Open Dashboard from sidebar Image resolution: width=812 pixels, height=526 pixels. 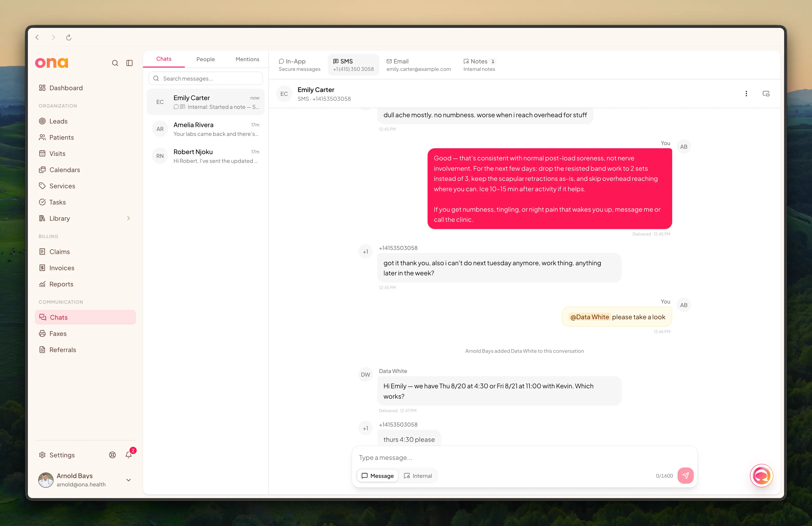pos(85,88)
